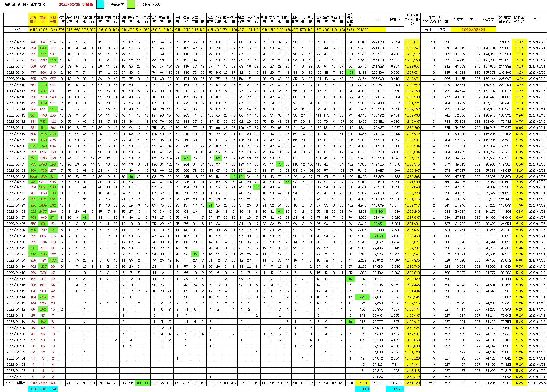
Task: Select the 12,324 検査数 cell for 2022/02/25
Action: [395, 42]
